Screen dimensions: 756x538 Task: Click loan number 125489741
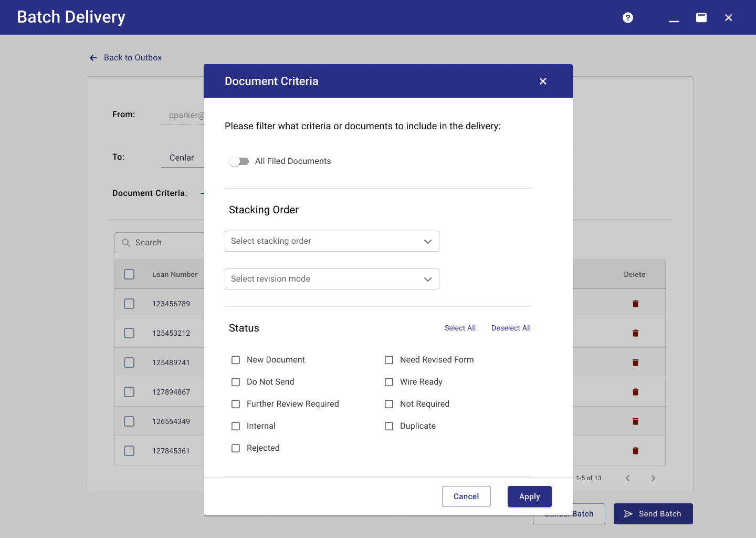[171, 363]
